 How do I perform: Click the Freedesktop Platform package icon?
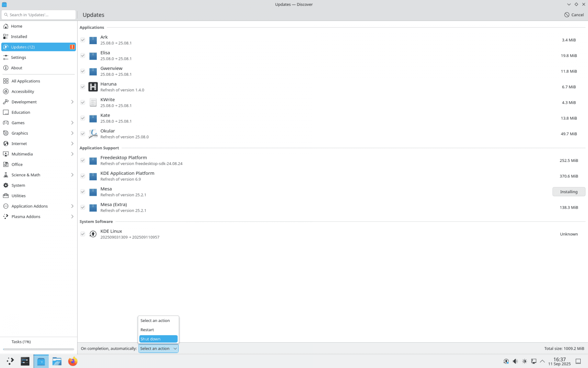(93, 160)
